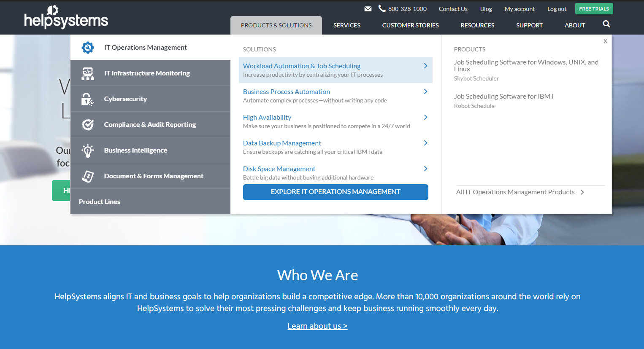The height and width of the screenshot is (349, 644).
Task: Open the Resources menu
Action: [x=477, y=25]
